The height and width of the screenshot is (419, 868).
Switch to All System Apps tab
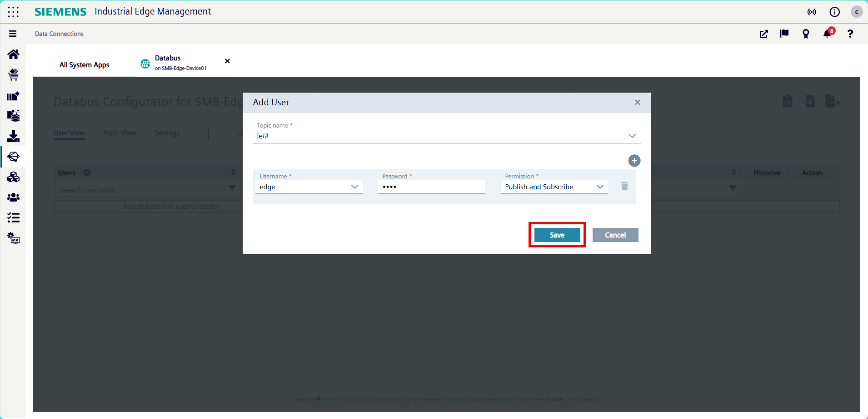pyautogui.click(x=84, y=65)
